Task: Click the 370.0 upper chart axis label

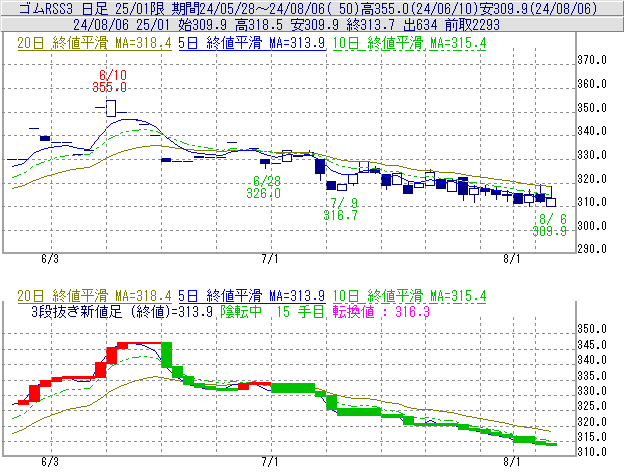Action: point(592,60)
